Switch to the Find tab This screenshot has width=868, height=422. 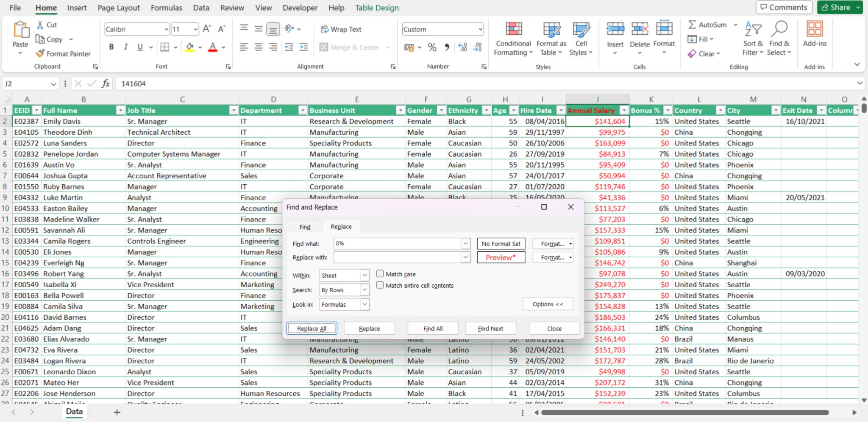pyautogui.click(x=304, y=226)
